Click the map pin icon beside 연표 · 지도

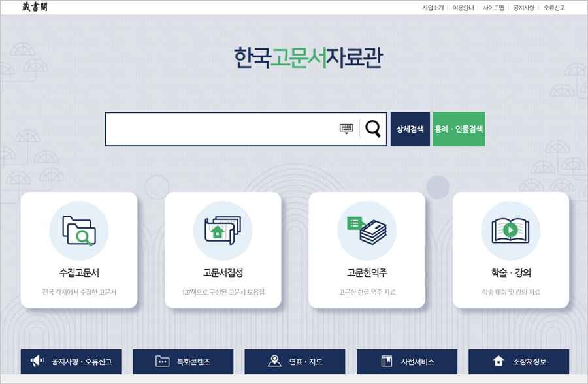pos(274,361)
